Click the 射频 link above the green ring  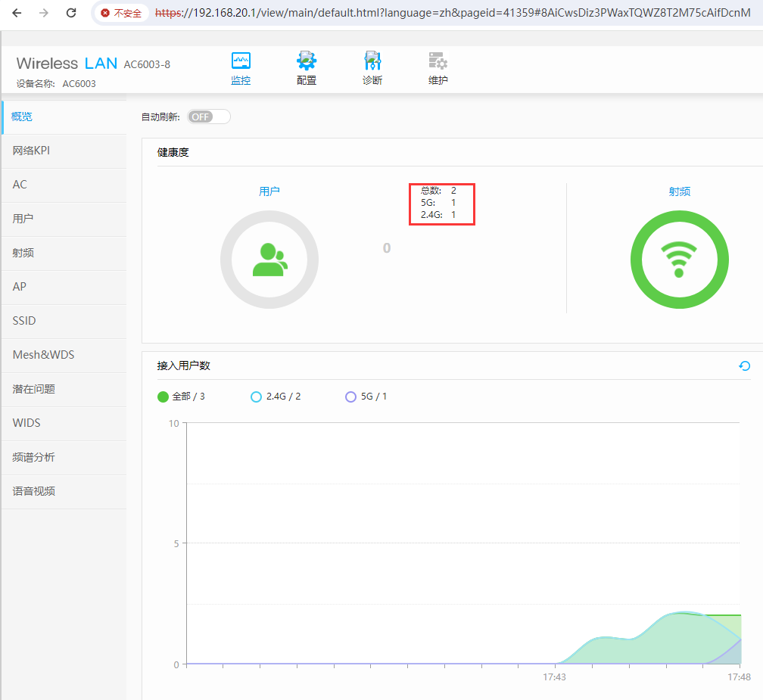679,191
